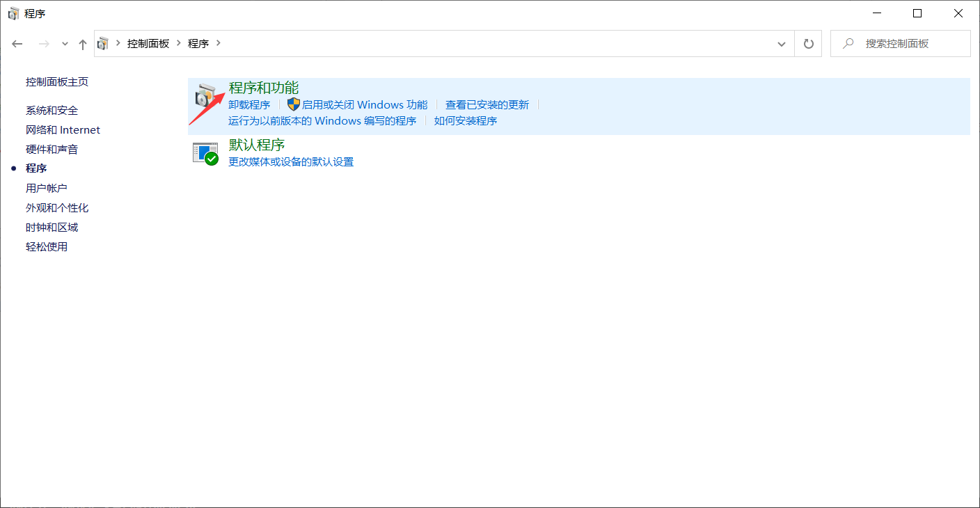Click the shield icon beside 启用或关闭 Windows 功能
The height and width of the screenshot is (508, 980).
tap(293, 104)
